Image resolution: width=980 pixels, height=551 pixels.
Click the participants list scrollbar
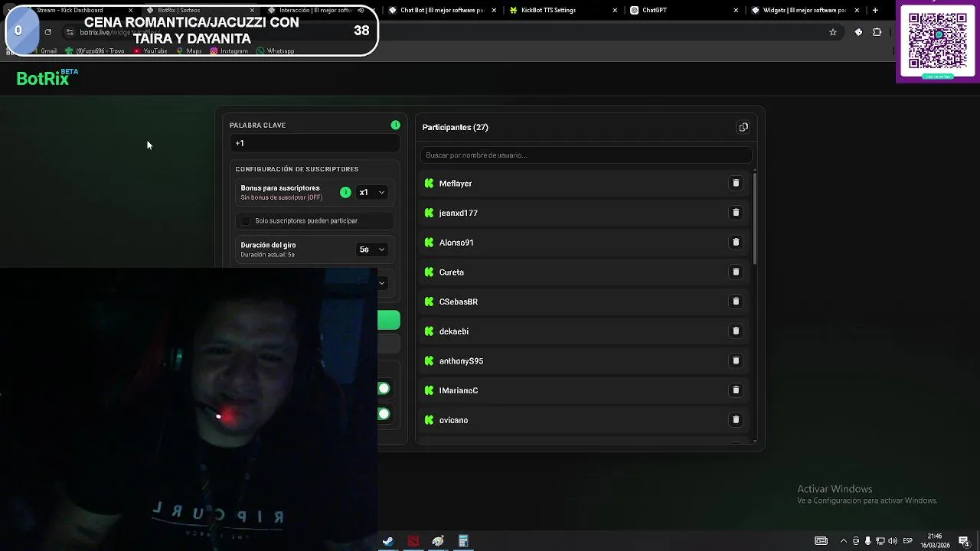tap(755, 219)
